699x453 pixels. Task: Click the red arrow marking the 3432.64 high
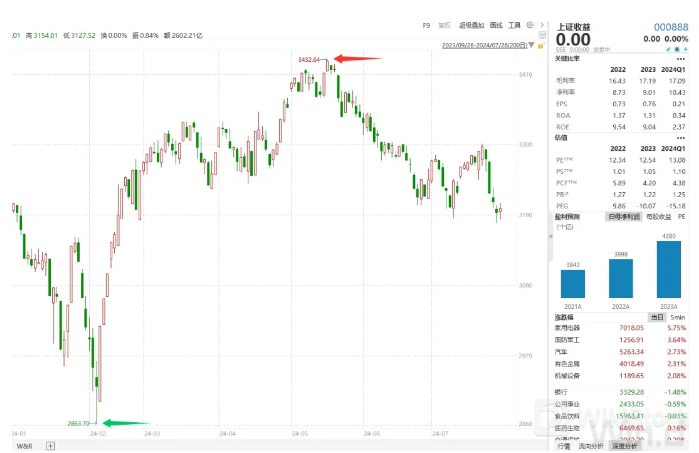(x=356, y=59)
